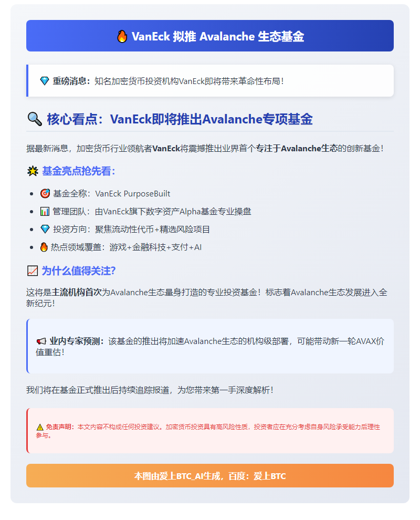
Task: Click the VanEck PurposeBuilt fund name text
Action: (x=133, y=194)
